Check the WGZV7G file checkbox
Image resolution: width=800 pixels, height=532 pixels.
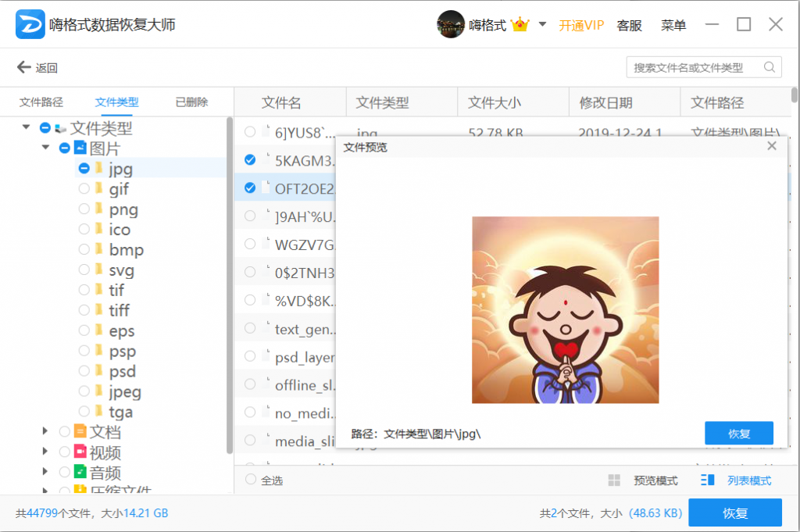tap(250, 244)
